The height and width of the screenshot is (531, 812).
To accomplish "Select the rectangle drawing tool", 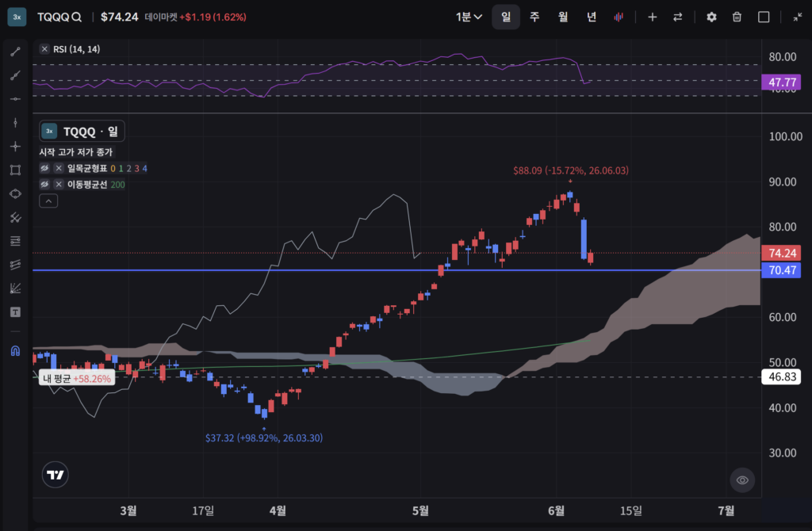I will point(16,170).
